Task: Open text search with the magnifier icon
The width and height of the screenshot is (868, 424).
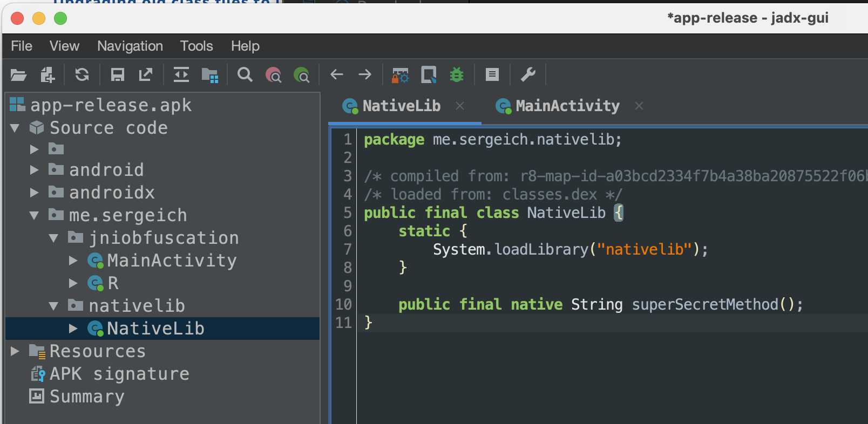Action: 245,75
